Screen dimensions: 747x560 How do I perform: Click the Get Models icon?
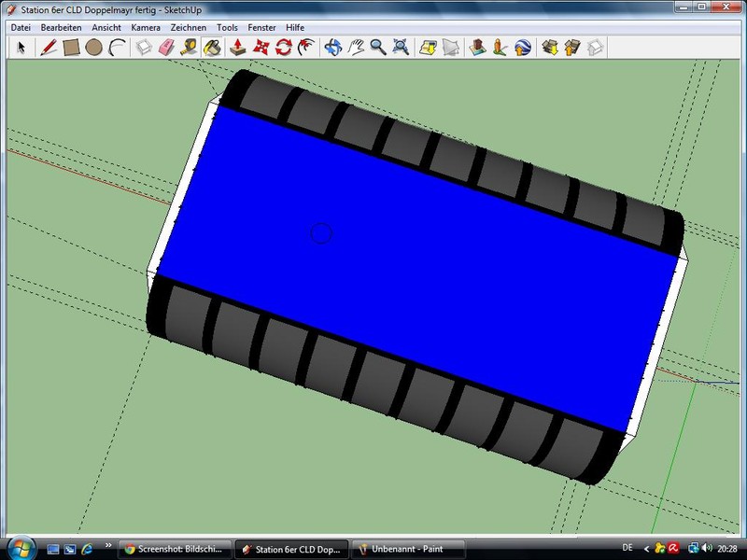click(x=550, y=48)
